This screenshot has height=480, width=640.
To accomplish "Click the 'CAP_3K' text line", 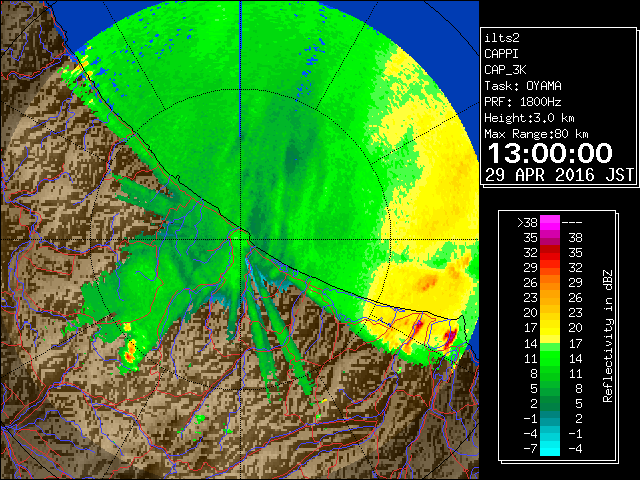I will 505,70.
